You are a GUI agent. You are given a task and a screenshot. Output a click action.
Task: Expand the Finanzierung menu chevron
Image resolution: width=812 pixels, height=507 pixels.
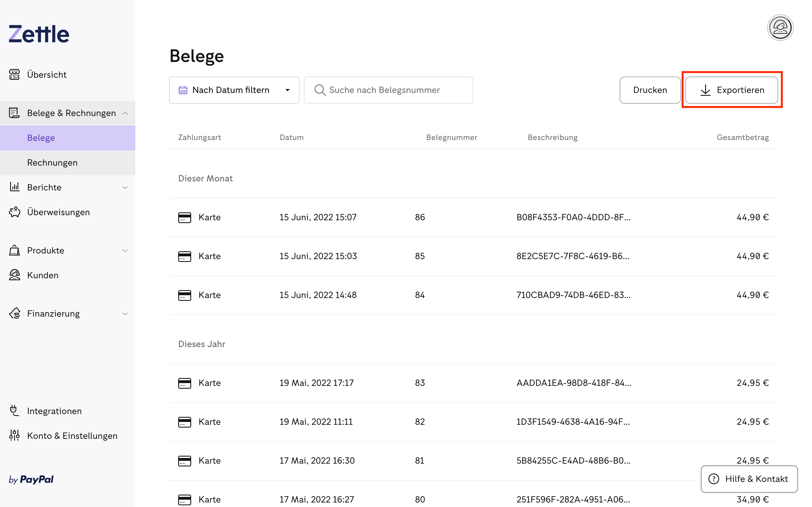[125, 313]
